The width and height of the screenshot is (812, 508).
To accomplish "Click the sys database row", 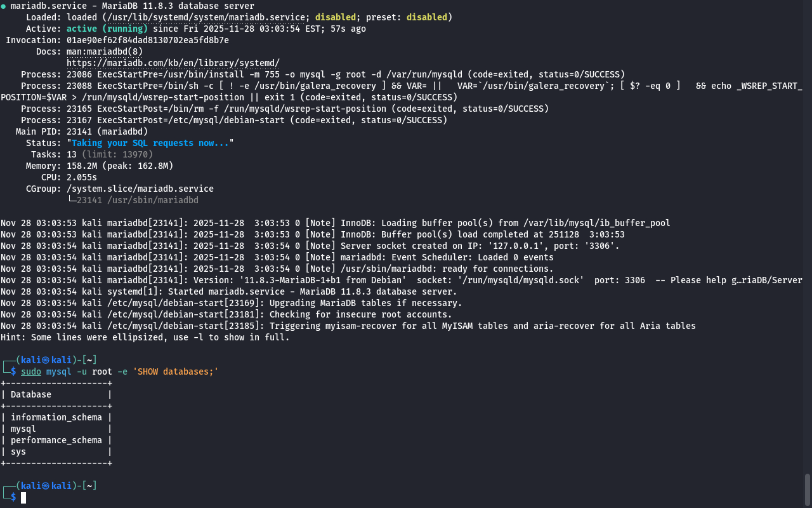I will pyautogui.click(x=18, y=451).
